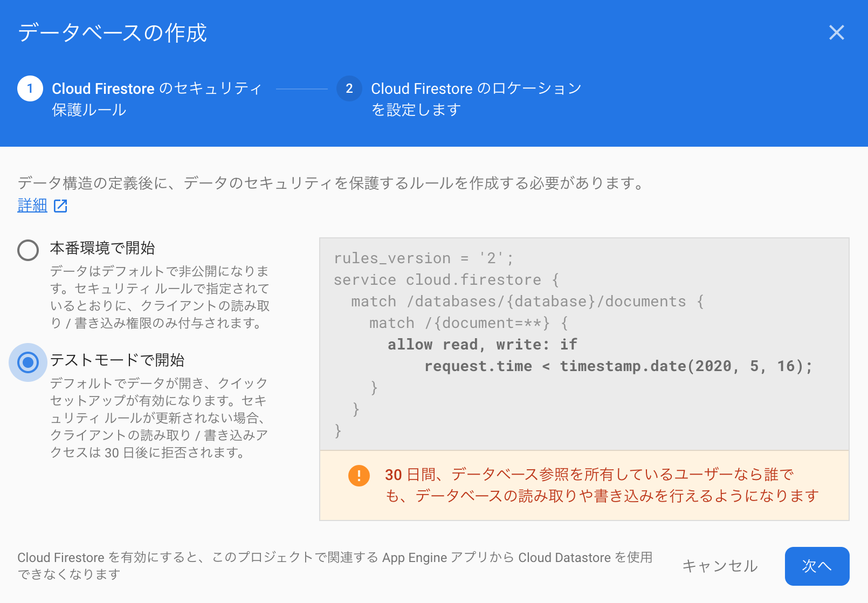Click the allow read, write: if line

click(x=483, y=345)
